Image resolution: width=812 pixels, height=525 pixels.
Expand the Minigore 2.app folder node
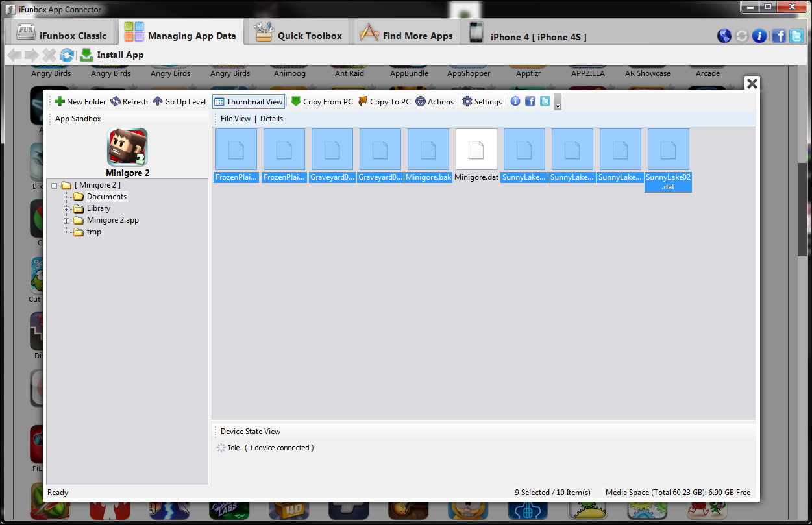(x=66, y=221)
